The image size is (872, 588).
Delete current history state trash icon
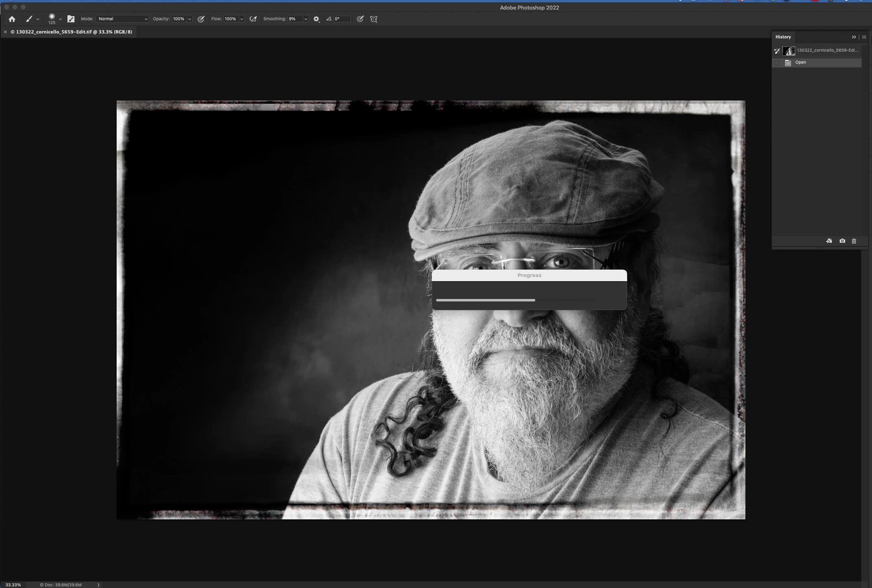(854, 241)
